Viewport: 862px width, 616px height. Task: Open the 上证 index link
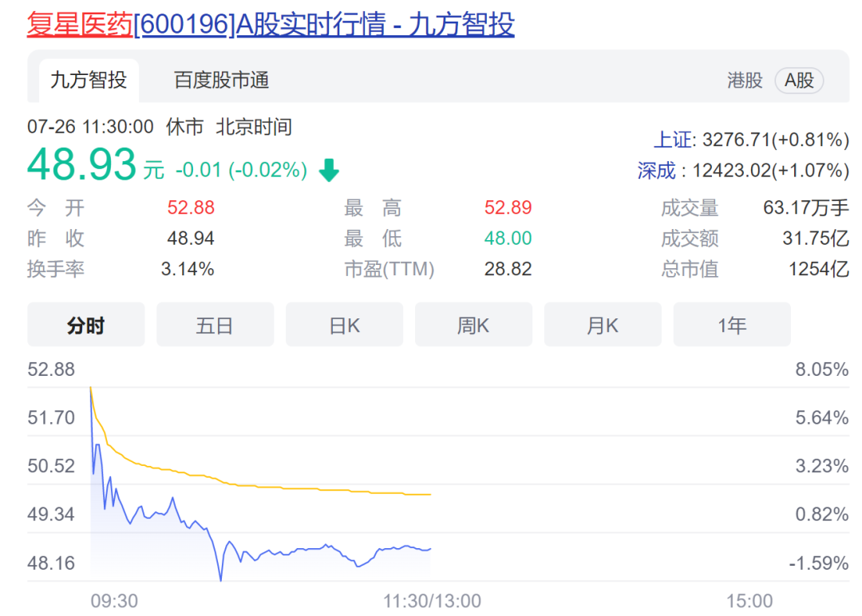pos(673,140)
